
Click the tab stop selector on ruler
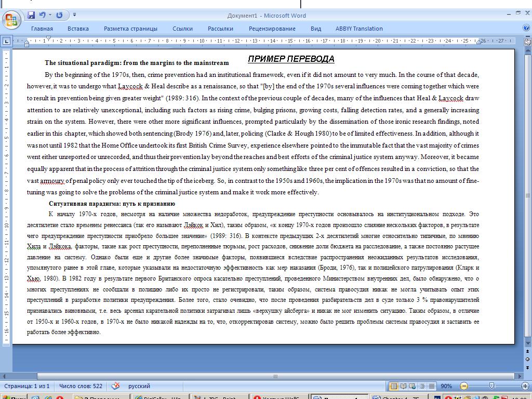point(6,41)
